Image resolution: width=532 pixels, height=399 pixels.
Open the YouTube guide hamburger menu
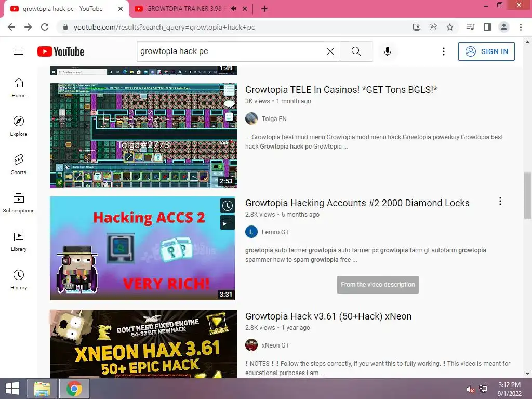click(x=19, y=51)
